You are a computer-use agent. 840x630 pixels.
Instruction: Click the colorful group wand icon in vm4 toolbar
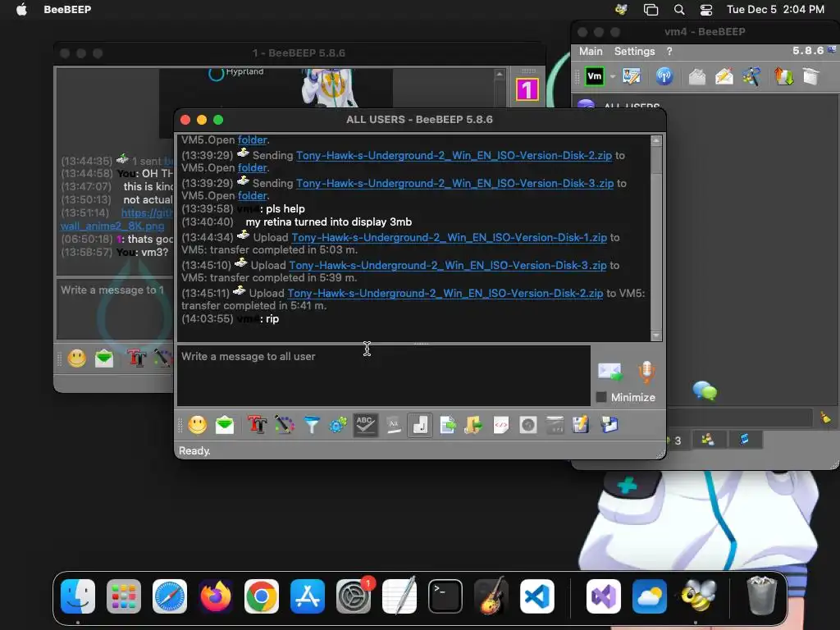pos(751,76)
